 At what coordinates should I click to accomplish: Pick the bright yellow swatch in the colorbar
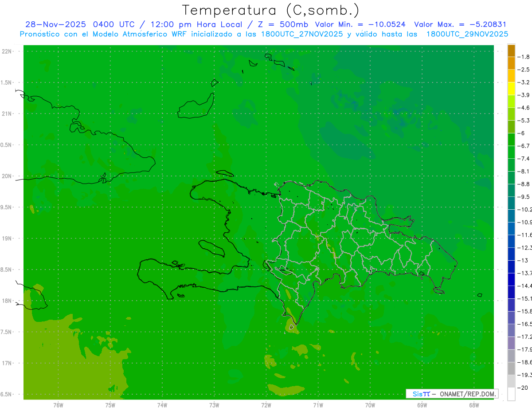[x=511, y=89]
